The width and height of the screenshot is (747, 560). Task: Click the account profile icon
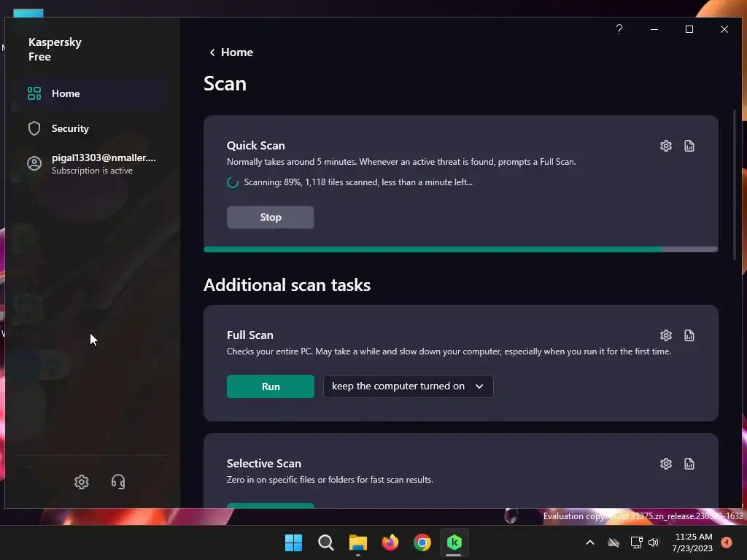click(34, 164)
